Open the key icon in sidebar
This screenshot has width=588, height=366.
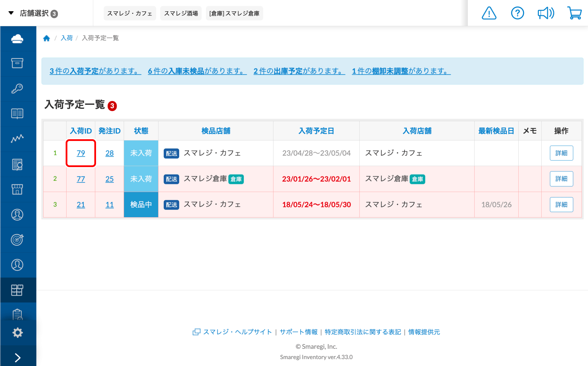coord(17,88)
